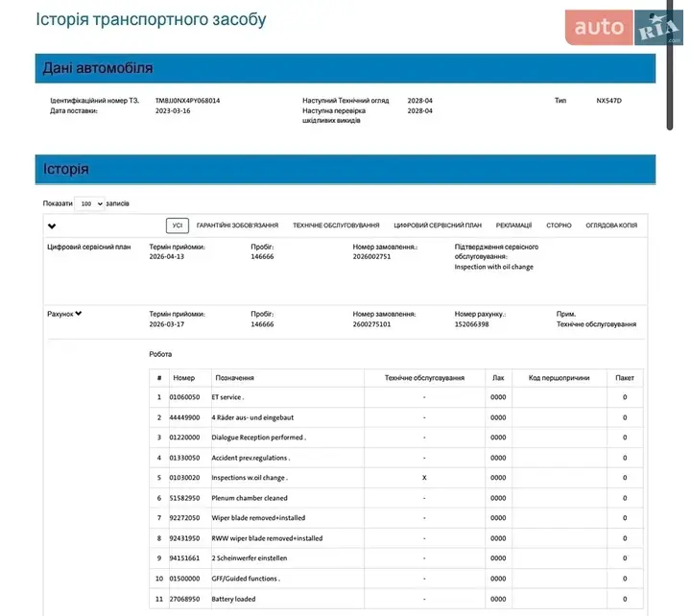
Task: Click acceptance date 2026-04-13
Action: tap(167, 256)
